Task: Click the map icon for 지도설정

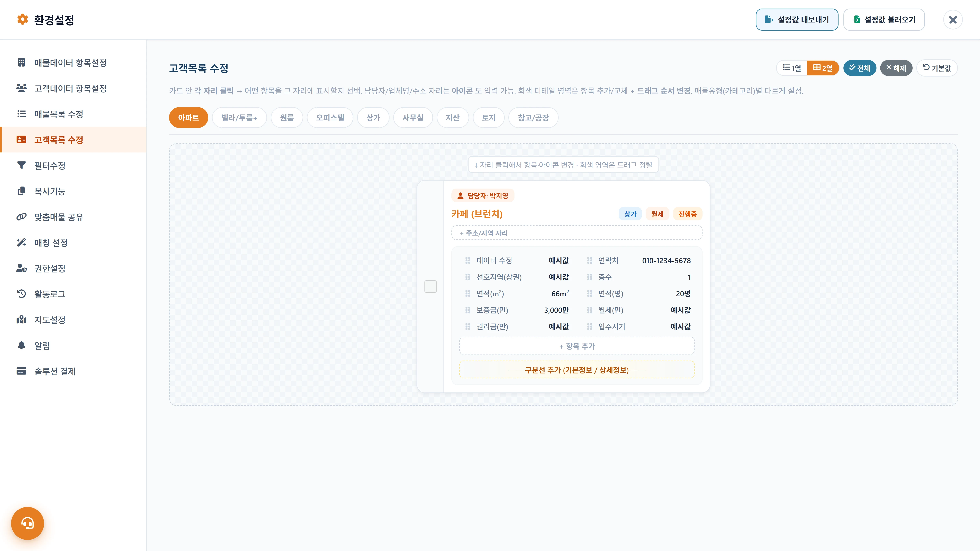Action: tap(22, 320)
